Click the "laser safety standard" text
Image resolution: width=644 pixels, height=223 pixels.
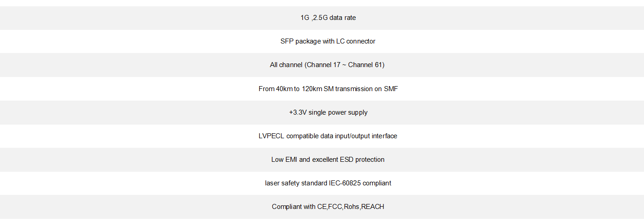pos(296,183)
